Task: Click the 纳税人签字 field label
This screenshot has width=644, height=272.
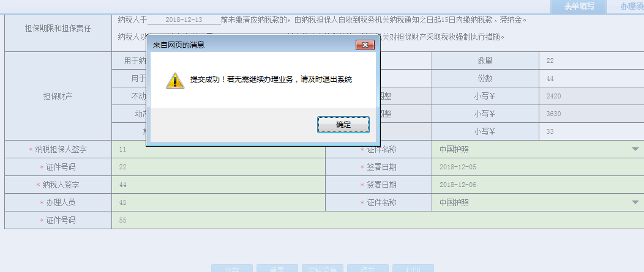Action: pyautogui.click(x=58, y=185)
